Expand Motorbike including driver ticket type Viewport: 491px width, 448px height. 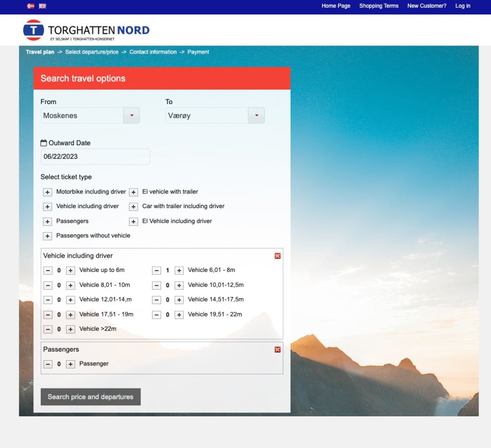pos(47,192)
